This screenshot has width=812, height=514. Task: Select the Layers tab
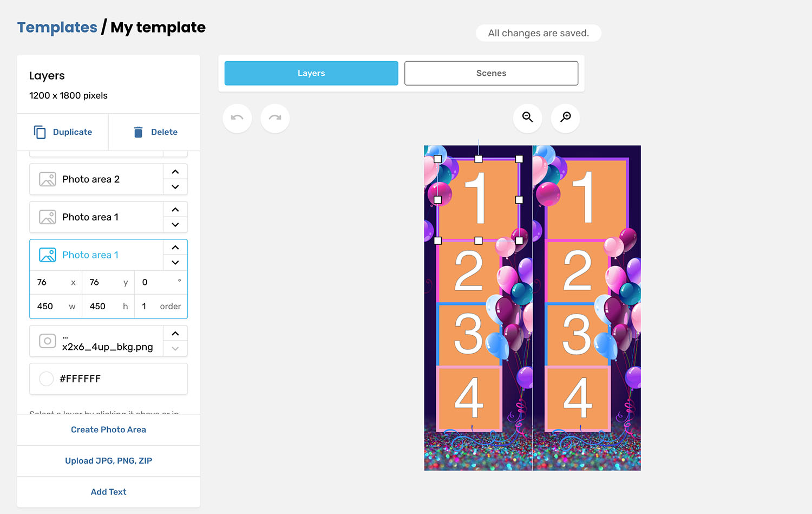pos(311,73)
